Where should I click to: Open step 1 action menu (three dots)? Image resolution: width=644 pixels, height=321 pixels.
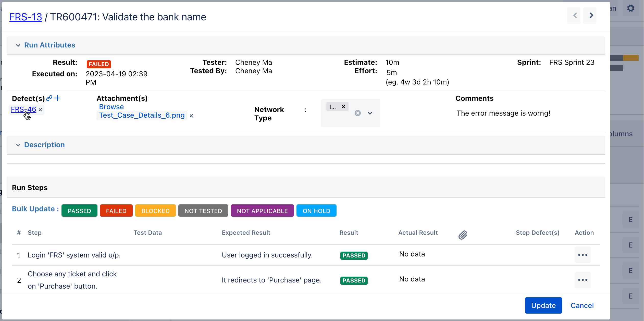(583, 255)
